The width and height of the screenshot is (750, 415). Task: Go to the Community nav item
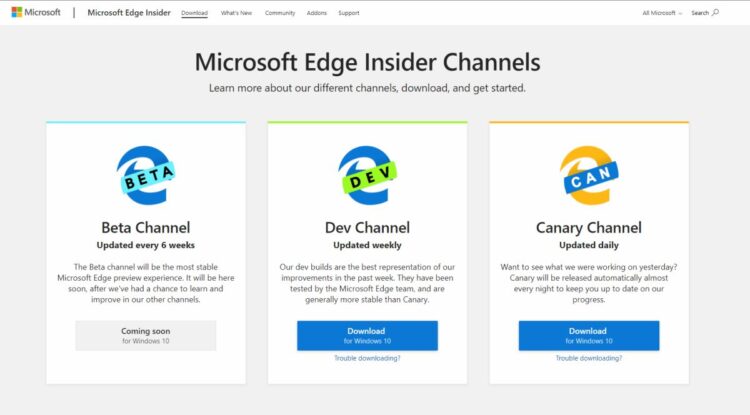[280, 13]
